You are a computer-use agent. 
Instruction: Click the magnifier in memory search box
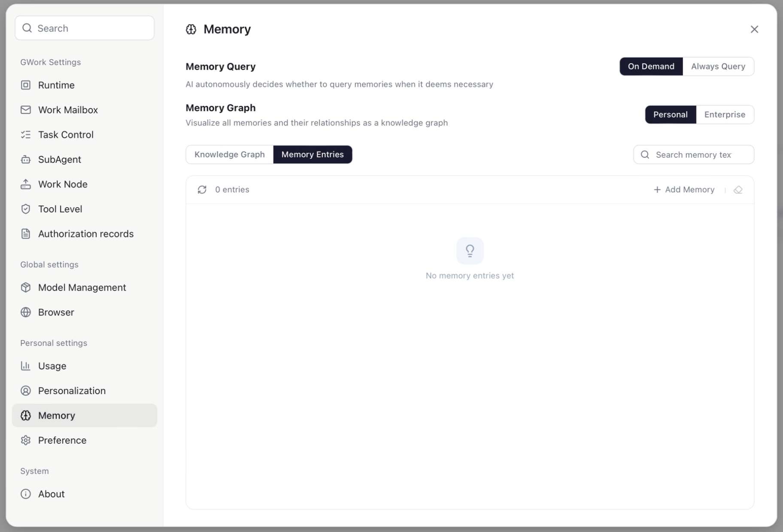[645, 154]
